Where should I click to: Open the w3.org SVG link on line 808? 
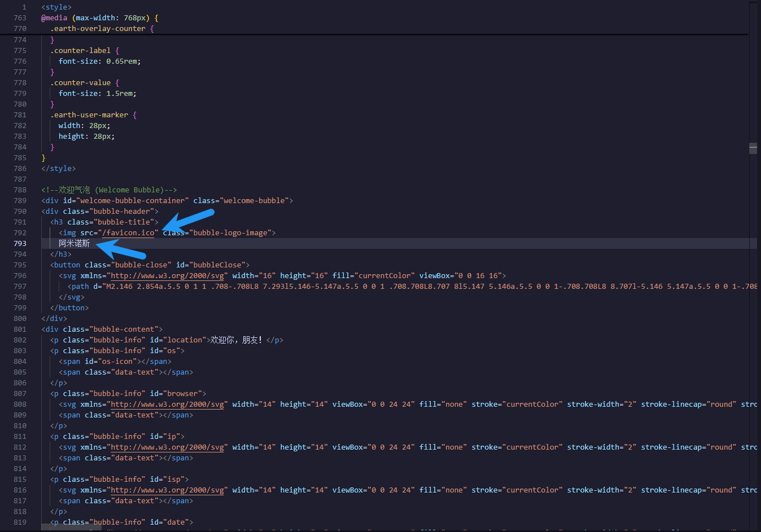[x=167, y=405]
